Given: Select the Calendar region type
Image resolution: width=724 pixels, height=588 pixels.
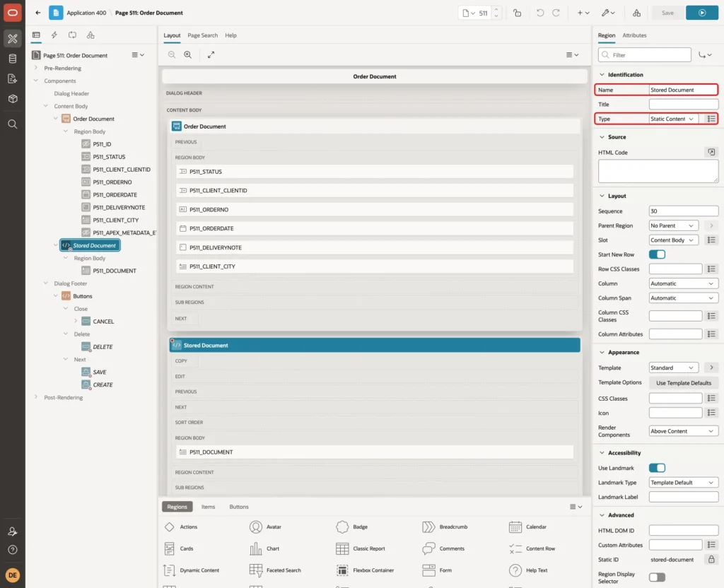Looking at the screenshot, I should tap(527, 527).
